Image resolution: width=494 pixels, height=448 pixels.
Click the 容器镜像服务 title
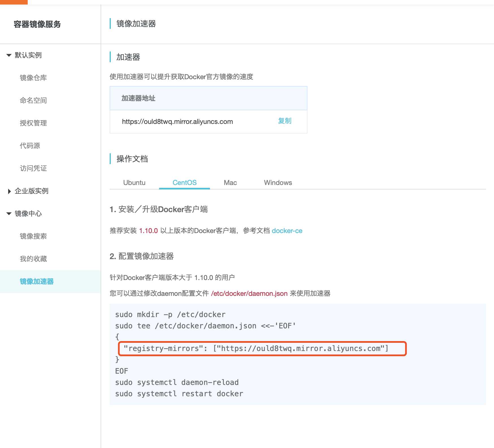pos(37,24)
